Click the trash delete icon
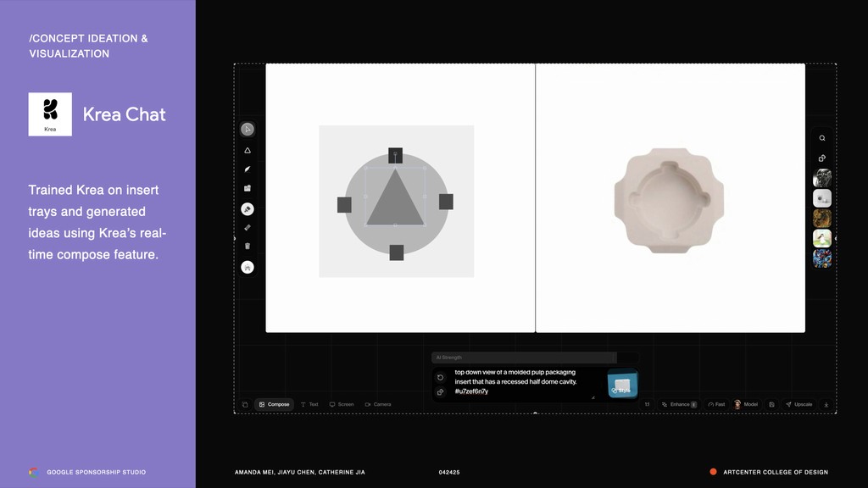This screenshot has width=868, height=488. click(x=248, y=247)
